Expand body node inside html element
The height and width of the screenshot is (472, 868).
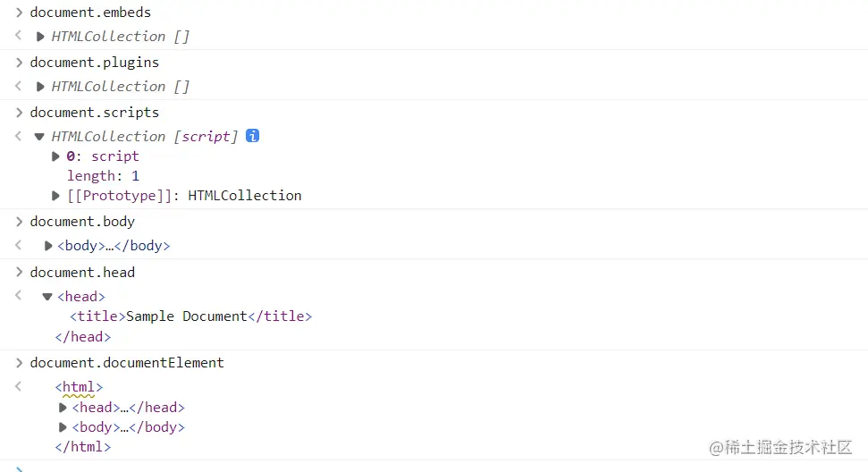63,427
